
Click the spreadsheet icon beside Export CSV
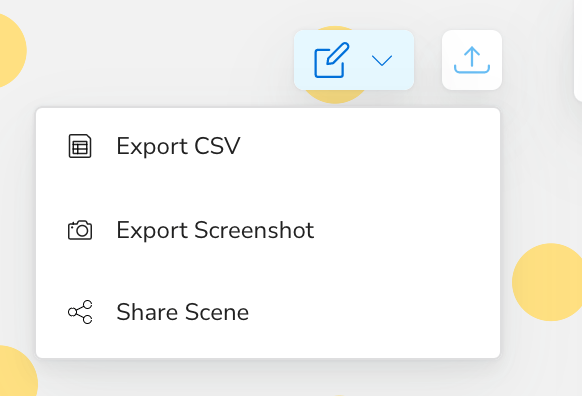click(x=80, y=146)
